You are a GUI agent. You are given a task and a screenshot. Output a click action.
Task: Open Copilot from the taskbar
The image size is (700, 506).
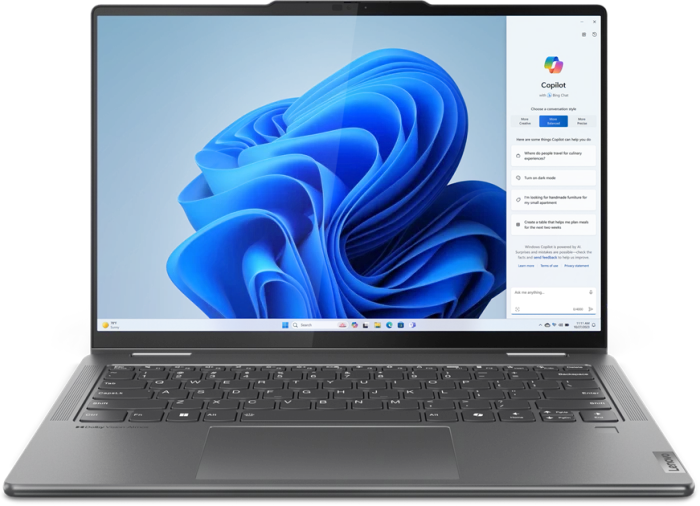click(x=354, y=325)
